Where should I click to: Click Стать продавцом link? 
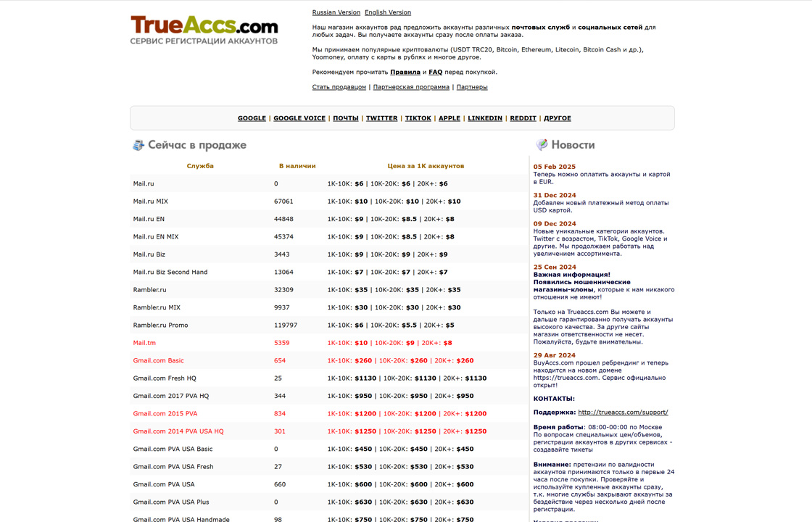[339, 87]
